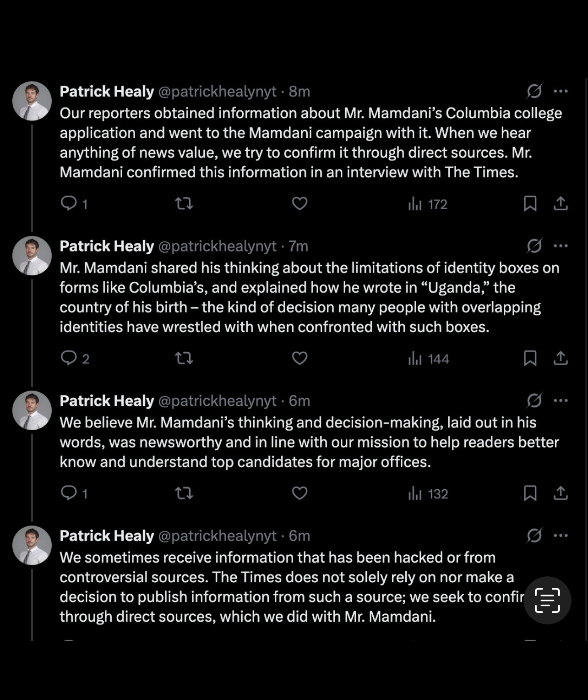Share the tweet with 132 views
Image resolution: width=588 pixels, height=700 pixels.
(x=561, y=493)
